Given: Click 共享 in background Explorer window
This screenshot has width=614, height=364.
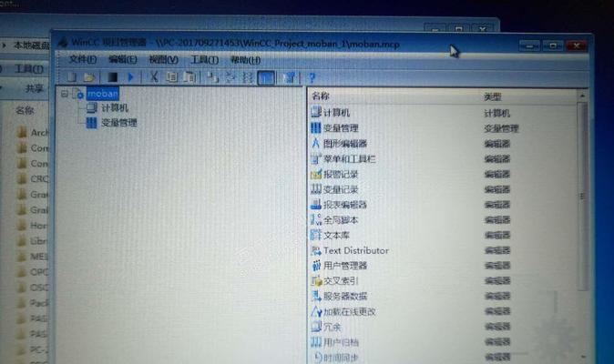Looking at the screenshot, I should coord(35,88).
